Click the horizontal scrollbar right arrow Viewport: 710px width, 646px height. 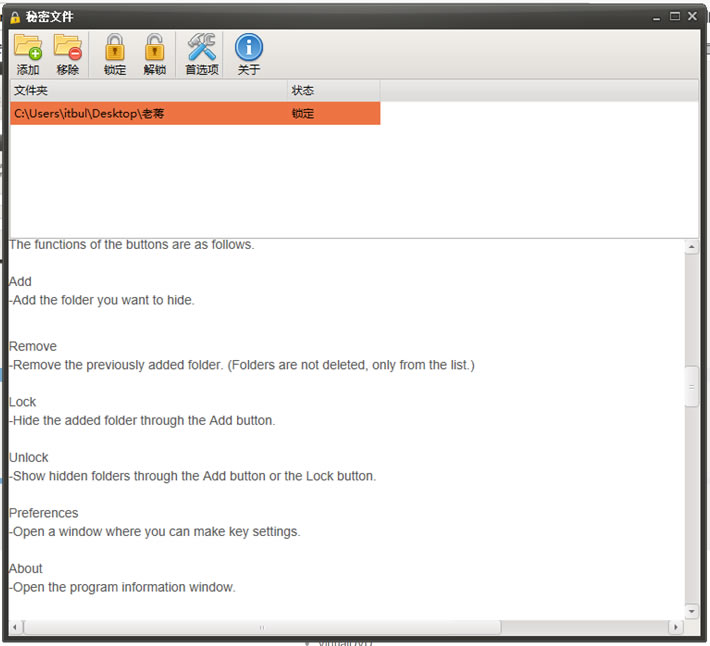point(676,627)
